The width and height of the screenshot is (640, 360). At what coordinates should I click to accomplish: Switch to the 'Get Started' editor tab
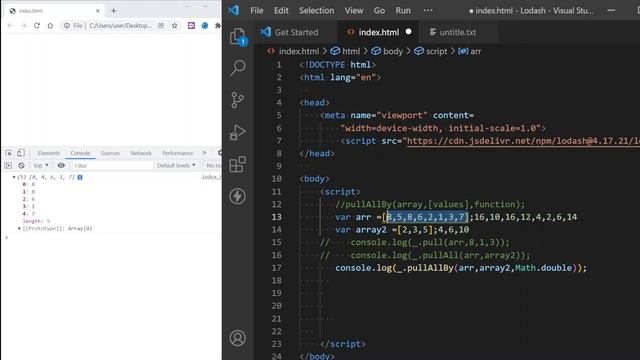(x=296, y=32)
